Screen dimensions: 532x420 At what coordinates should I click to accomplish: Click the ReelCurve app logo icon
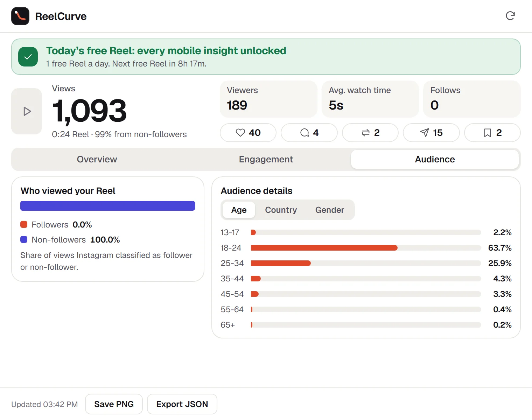coord(20,16)
